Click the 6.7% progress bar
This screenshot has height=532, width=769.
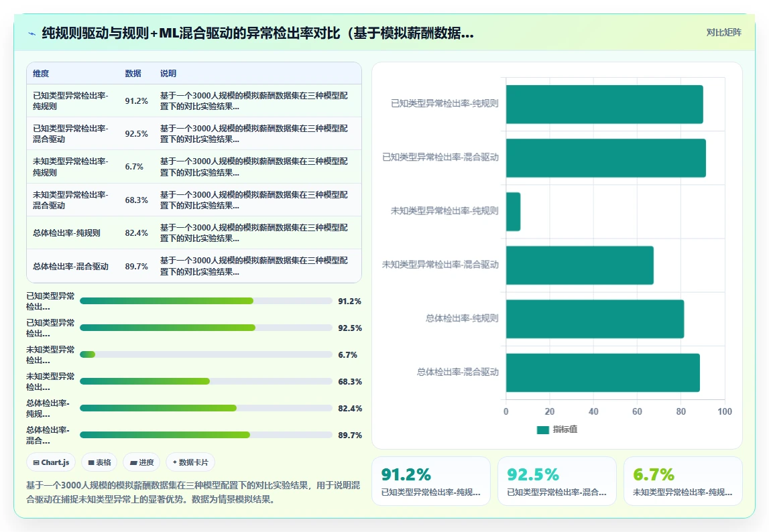[x=206, y=354]
